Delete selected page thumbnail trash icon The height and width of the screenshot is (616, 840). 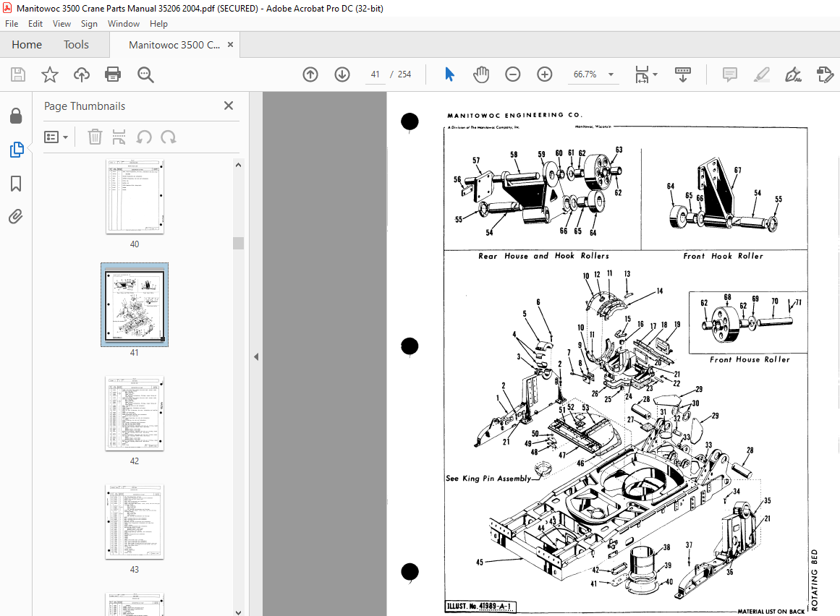point(95,137)
